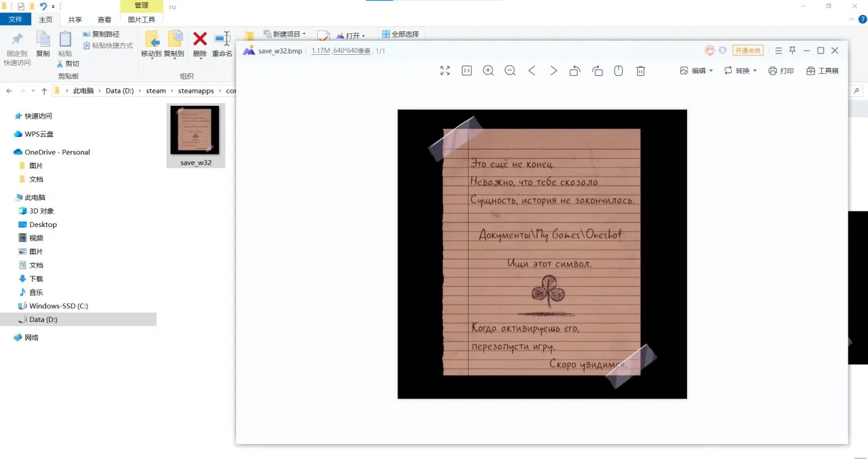Pin the image viewer window on top
Viewport: 868px width, 459px height.
[x=792, y=50]
